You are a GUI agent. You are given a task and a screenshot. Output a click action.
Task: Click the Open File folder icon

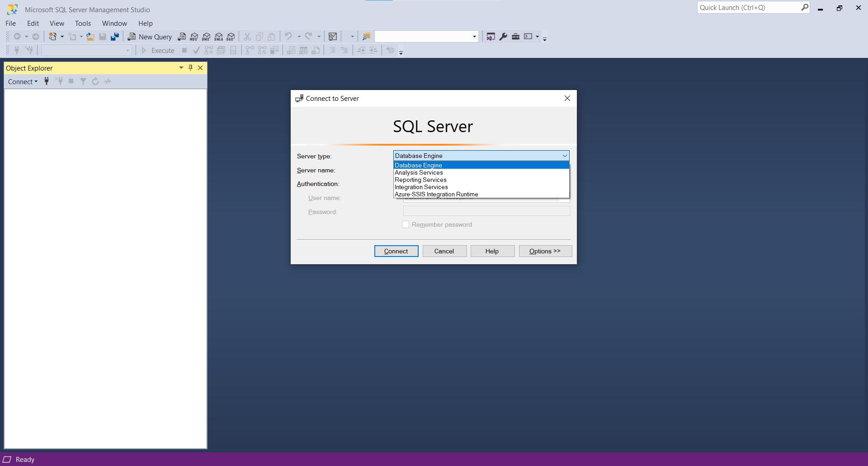click(90, 37)
